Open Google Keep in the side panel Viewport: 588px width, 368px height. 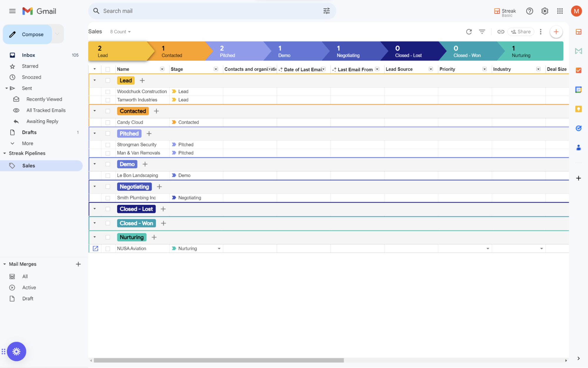(x=578, y=109)
